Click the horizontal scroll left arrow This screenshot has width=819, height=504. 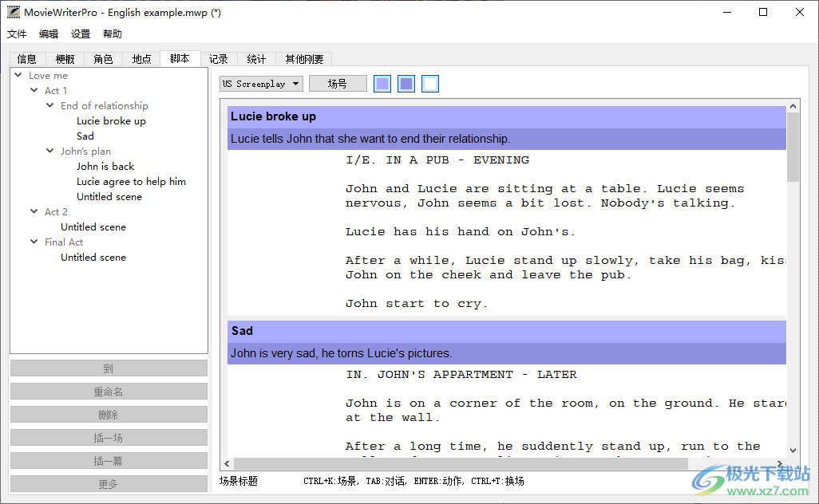(x=227, y=463)
